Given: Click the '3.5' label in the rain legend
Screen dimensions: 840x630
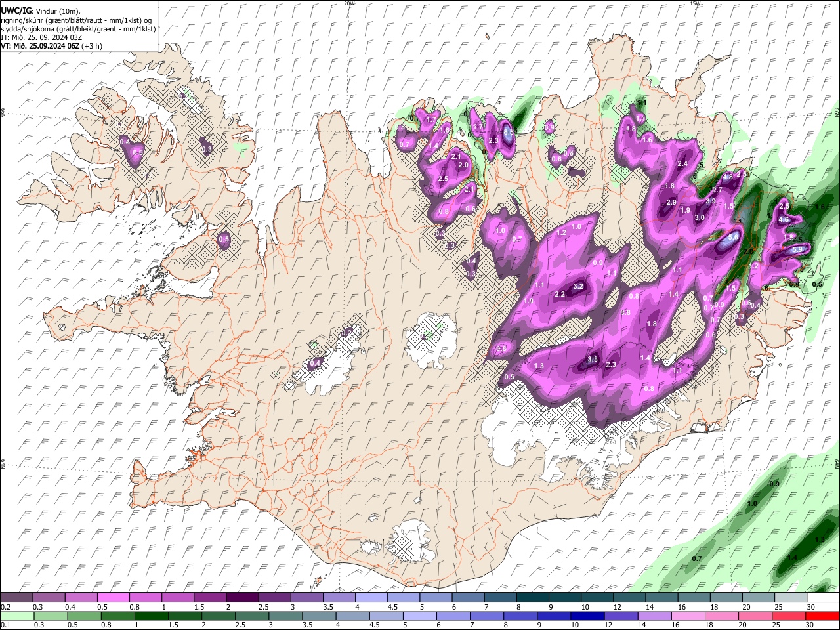Looking at the screenshot, I should tap(308, 625).
